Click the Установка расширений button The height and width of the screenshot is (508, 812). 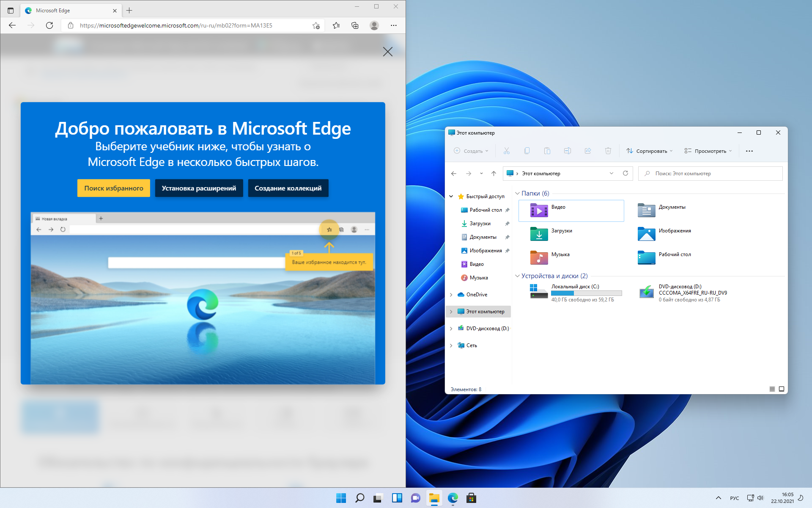[x=199, y=188]
